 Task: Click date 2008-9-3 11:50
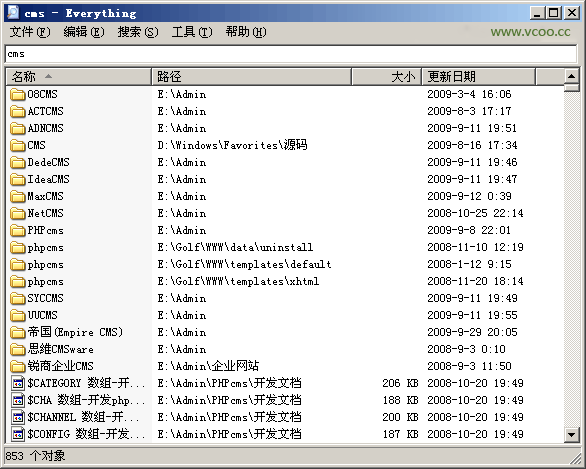[x=469, y=366]
